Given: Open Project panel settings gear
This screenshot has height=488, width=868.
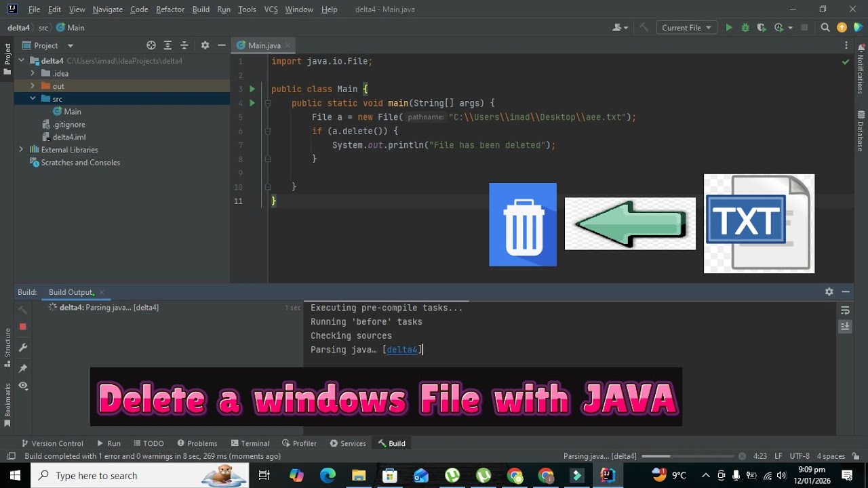Looking at the screenshot, I should tap(205, 45).
